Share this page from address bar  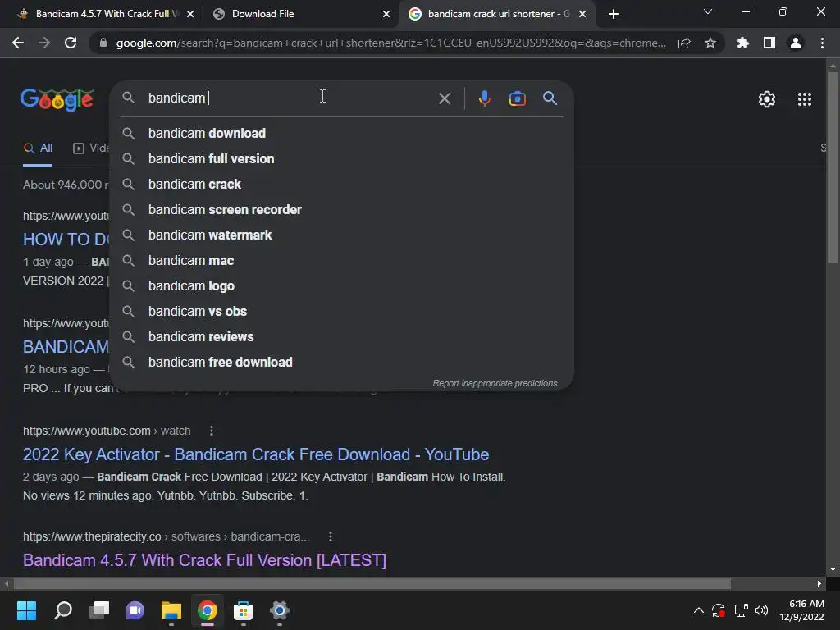coord(684,43)
